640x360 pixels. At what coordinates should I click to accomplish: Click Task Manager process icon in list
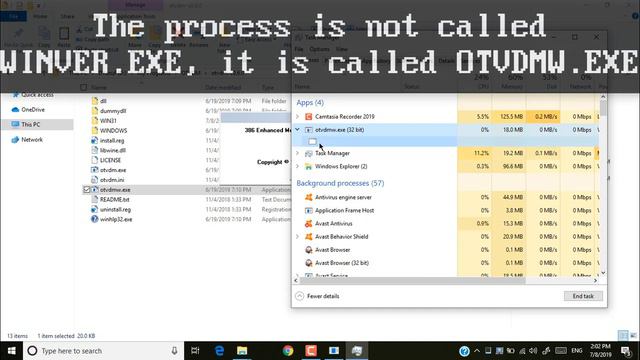(309, 153)
